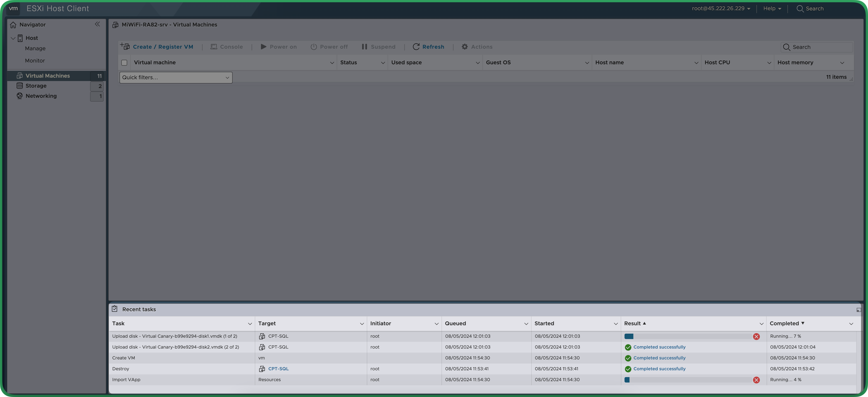The width and height of the screenshot is (868, 397).
Task: Click the 11 badge beside Virtual Machines
Action: point(97,76)
